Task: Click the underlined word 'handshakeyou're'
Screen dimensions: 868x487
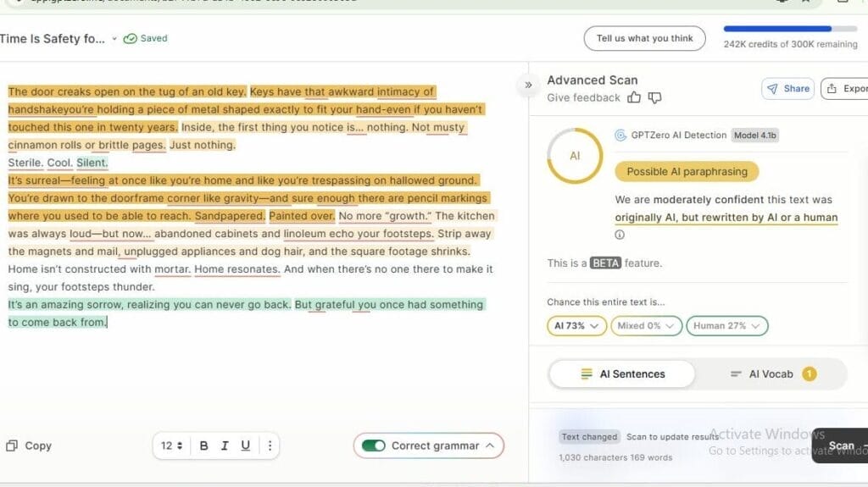Action: [51, 109]
